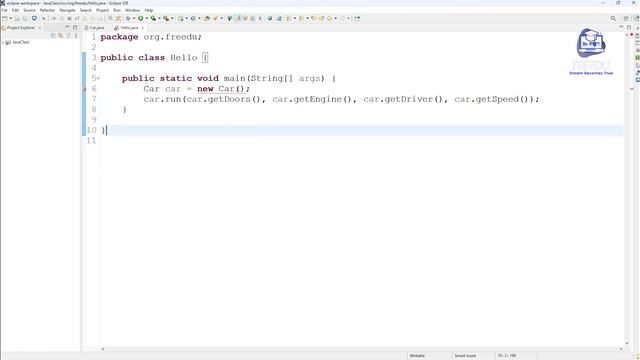Screen dimensions: 640x360
Task: Open the Help menu
Action: tap(149, 10)
